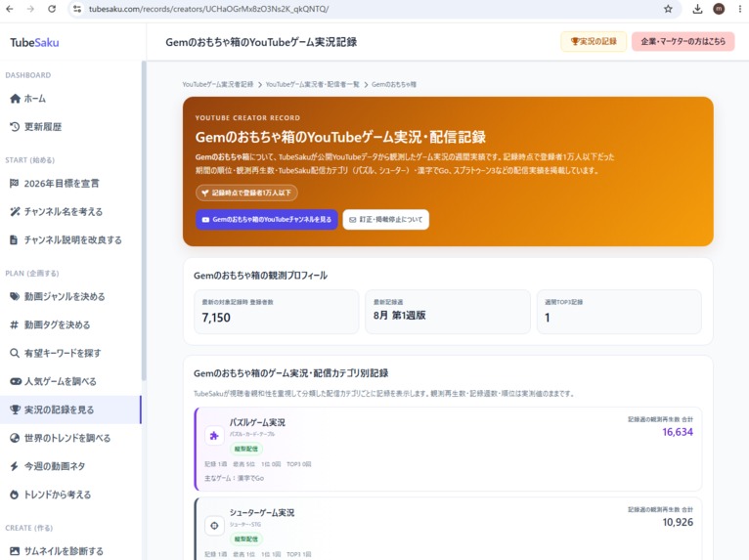The height and width of the screenshot is (560, 749).
Task: Open site information icon in address bar
Action: 77,9
